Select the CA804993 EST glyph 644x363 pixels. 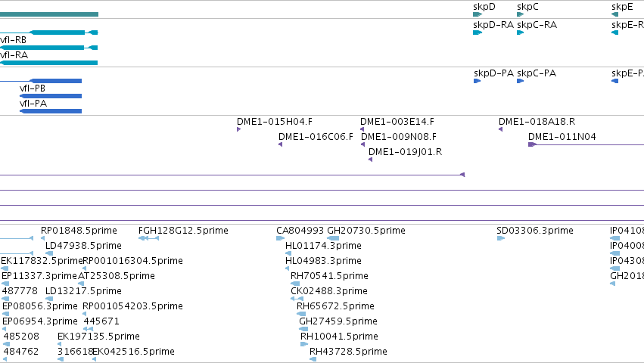281,238
